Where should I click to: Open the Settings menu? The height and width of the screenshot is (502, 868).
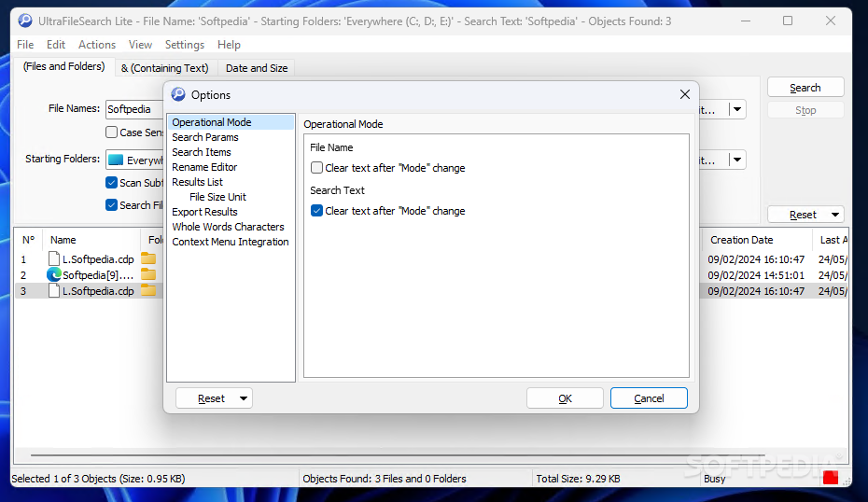click(x=185, y=45)
